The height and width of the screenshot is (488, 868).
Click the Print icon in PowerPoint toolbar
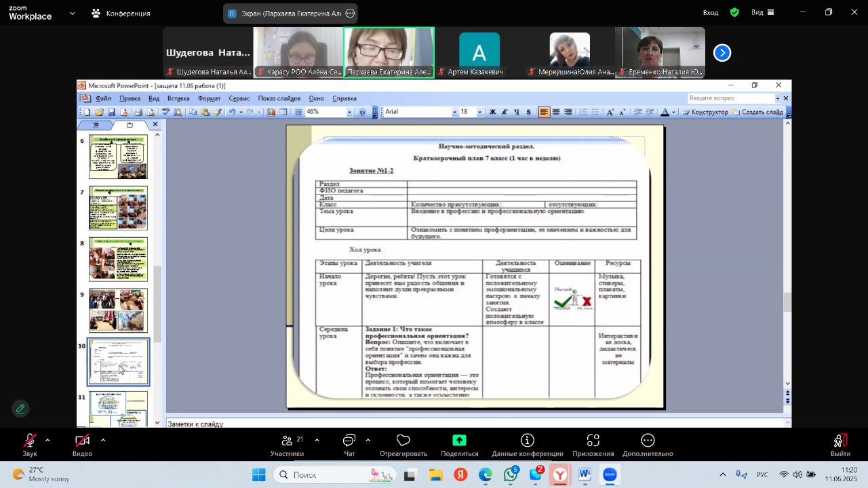(x=138, y=113)
